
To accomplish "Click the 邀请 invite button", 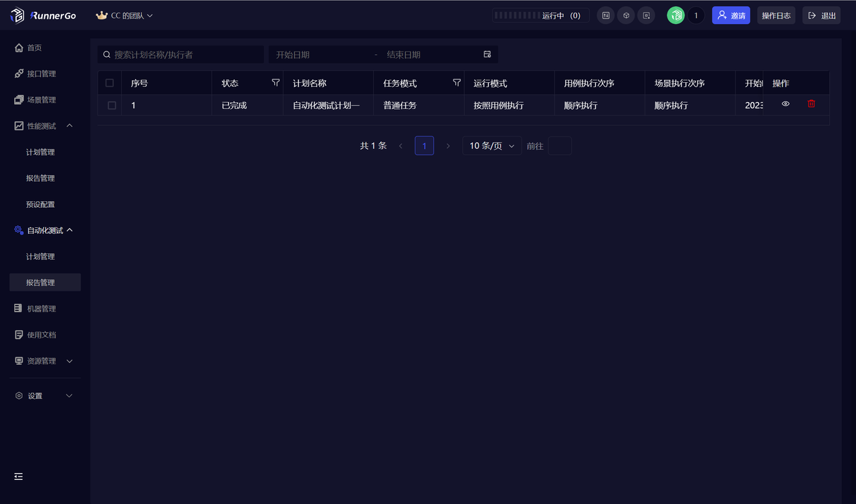I will click(x=731, y=15).
